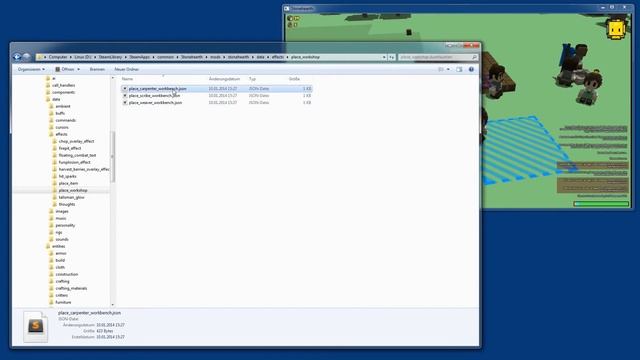Go back with Explorer's back arrow
Viewport: 640px width, 360px height.
[17, 57]
